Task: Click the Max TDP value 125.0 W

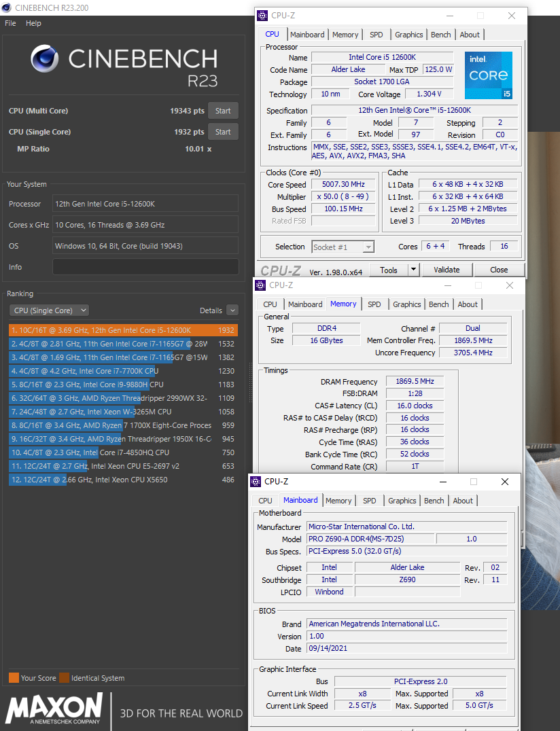Action: tap(438, 69)
